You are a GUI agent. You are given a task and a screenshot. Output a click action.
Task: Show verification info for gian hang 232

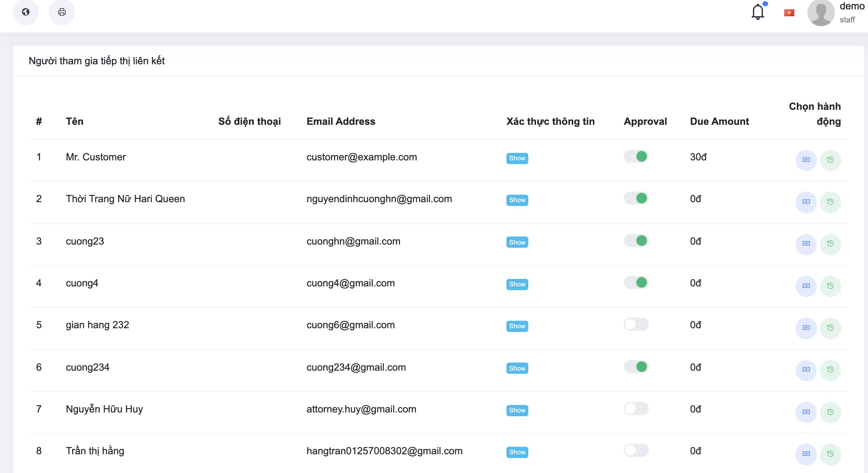517,326
